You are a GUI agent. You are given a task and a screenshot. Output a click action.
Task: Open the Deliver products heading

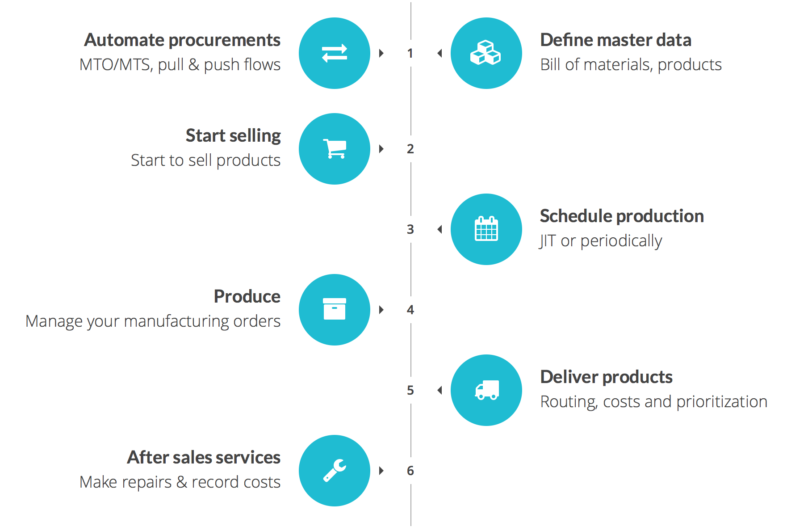point(607,377)
